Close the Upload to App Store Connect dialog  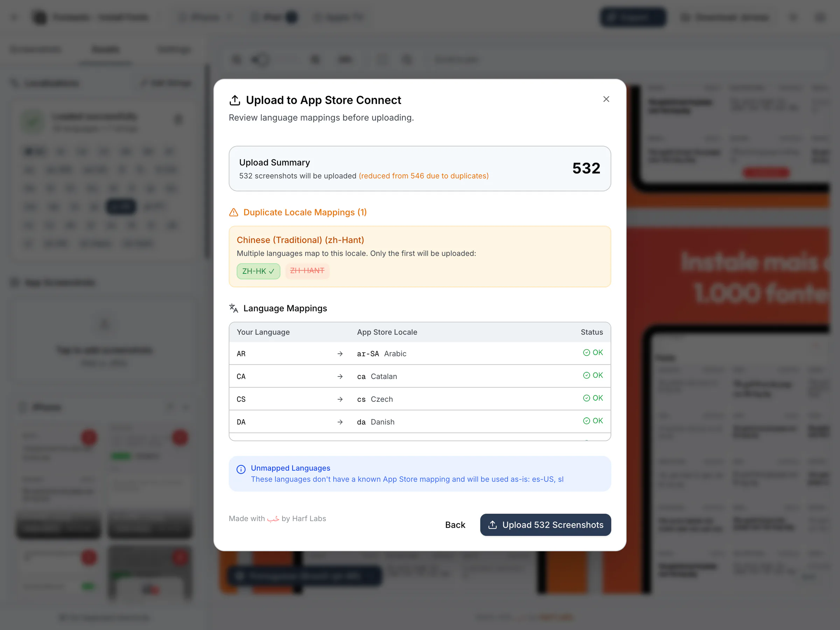606,99
